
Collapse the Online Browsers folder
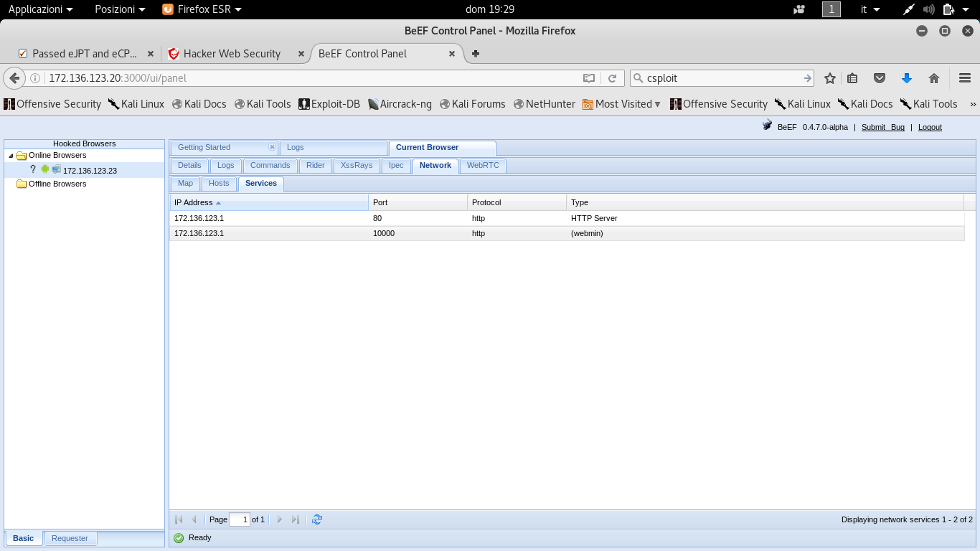click(x=11, y=156)
